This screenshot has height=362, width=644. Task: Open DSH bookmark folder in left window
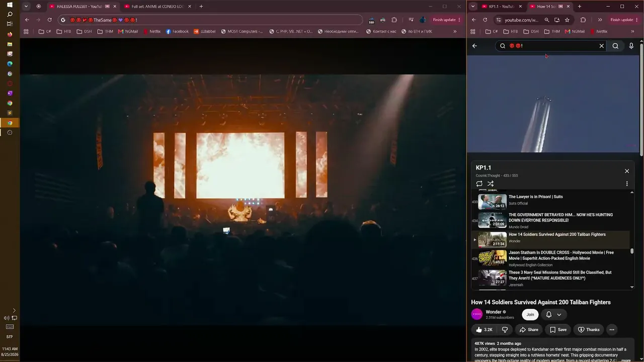click(84, 31)
